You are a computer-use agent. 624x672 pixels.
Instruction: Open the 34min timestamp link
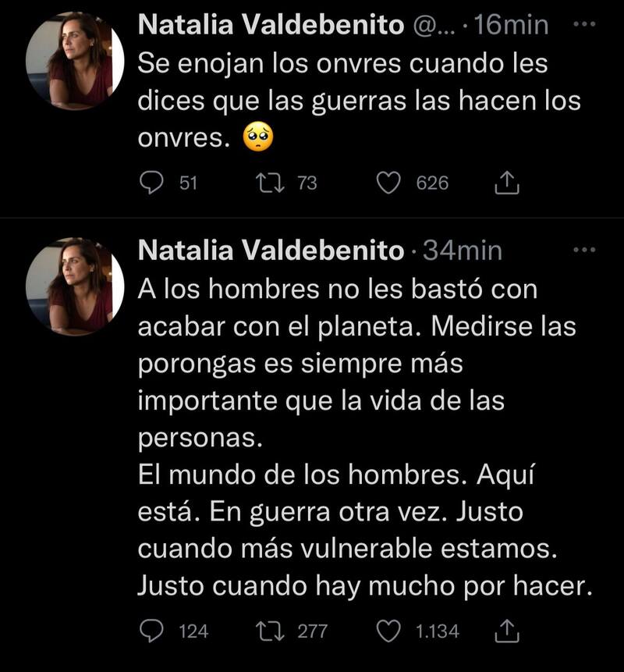tap(462, 251)
